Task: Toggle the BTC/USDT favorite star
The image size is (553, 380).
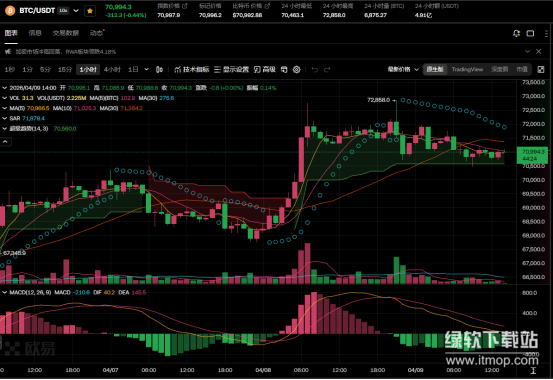Action: [x=90, y=11]
